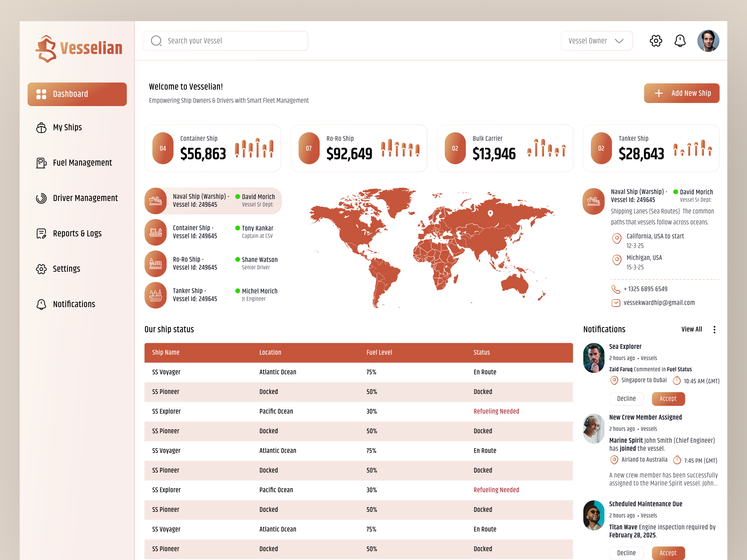Click the first Refueling Needed status
Screen dimensions: 747x560
click(496, 411)
